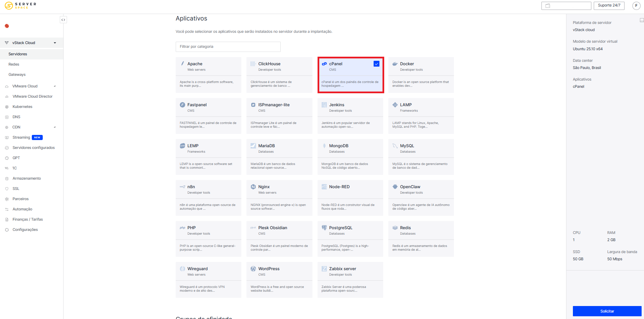Click the n8n app icon
The width and height of the screenshot is (644, 319).
[183, 186]
